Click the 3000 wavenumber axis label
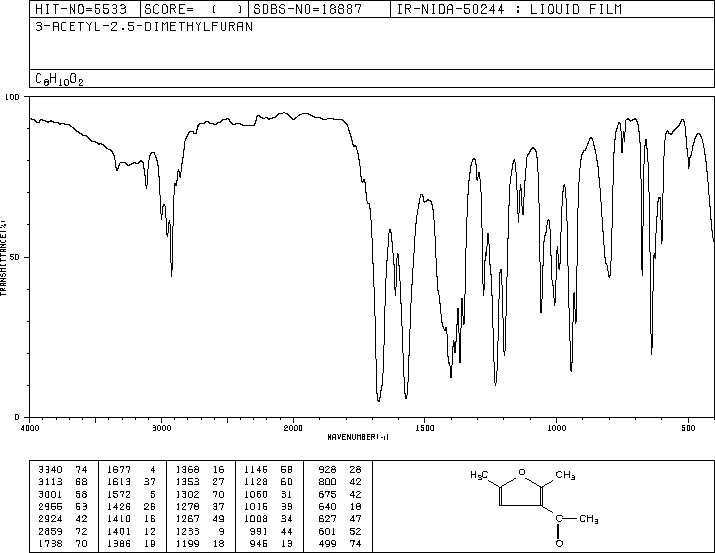Screen dimensions: 715x553 161,428
